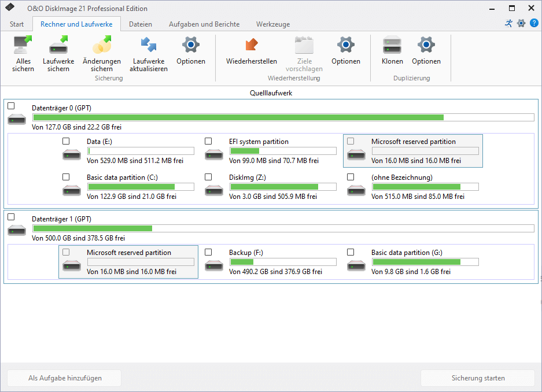The width and height of the screenshot is (542, 392).
Task: Check the Data (E:) partition checkbox
Action: pyautogui.click(x=66, y=141)
